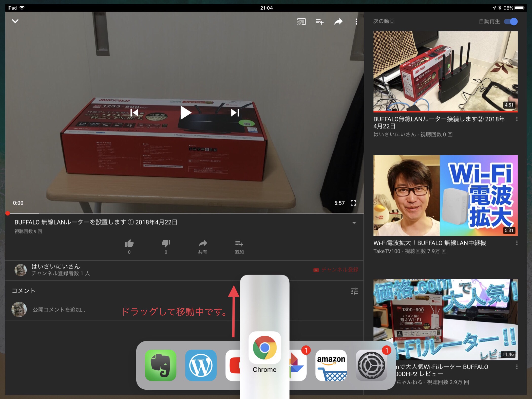
Task: Open YouTube from the dock
Action: pyautogui.click(x=233, y=365)
